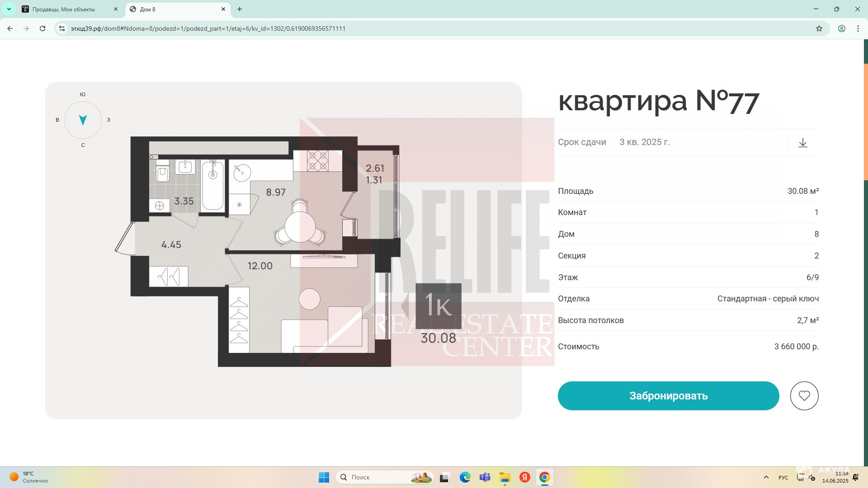
Task: Click the 12.00 room area label
Action: (260, 266)
